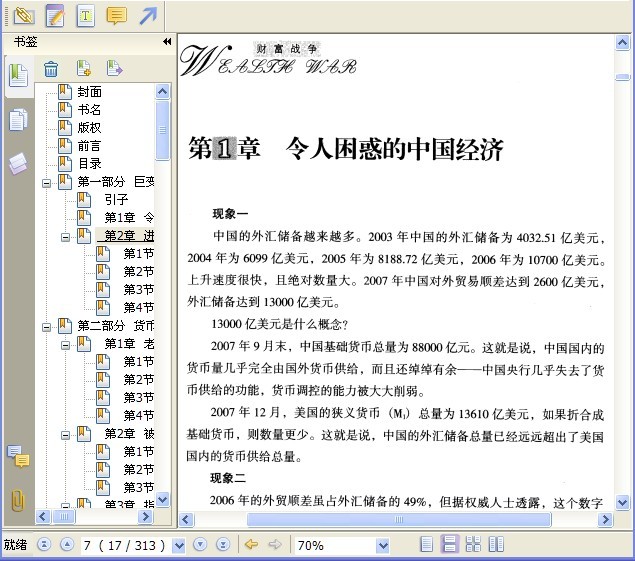635x561 pixels.
Task: Open 第1章 令 bookmark under 第一部分
Action: tap(129, 218)
